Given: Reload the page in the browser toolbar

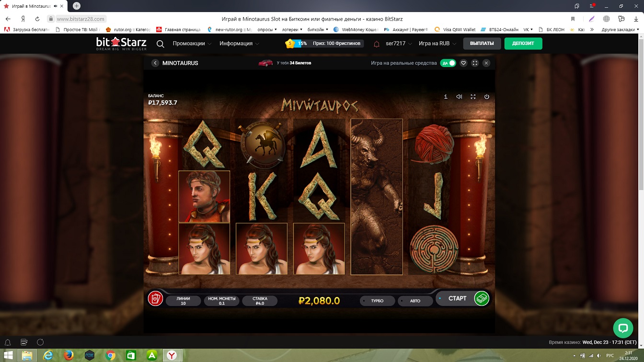Looking at the screenshot, I should pos(37,19).
